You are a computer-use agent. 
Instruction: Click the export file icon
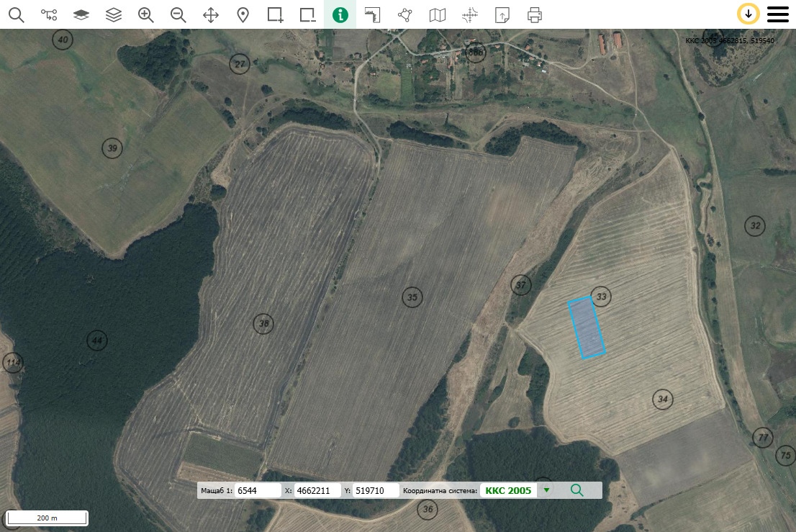coord(502,14)
